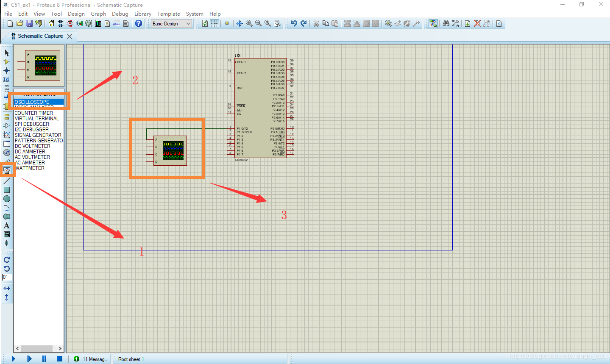
Task: Choose 2D Graphics Line tool
Action: [x=7, y=181]
